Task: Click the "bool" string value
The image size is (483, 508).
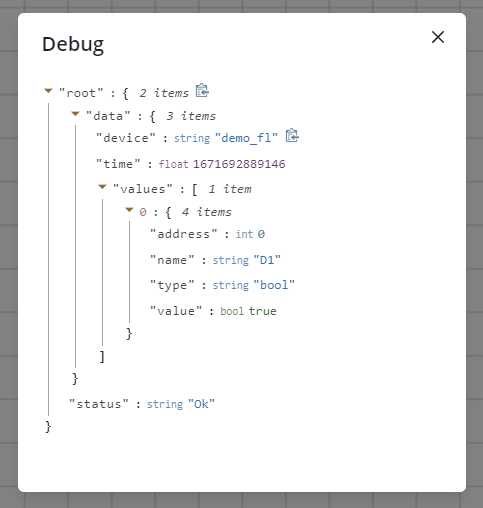Action: [x=274, y=285]
